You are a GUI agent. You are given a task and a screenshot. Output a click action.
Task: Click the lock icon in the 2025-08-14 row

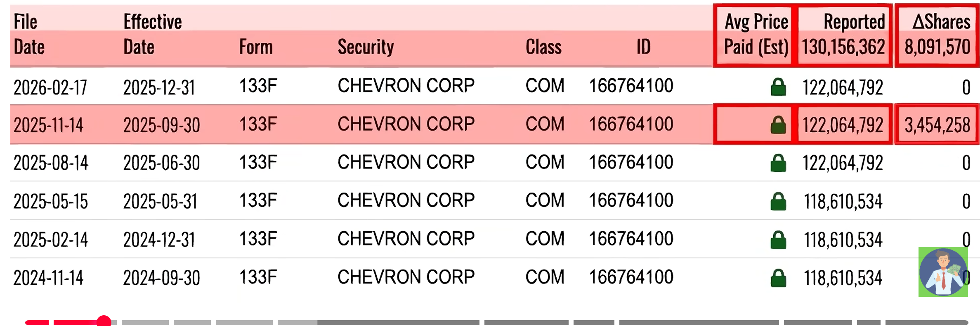click(778, 163)
